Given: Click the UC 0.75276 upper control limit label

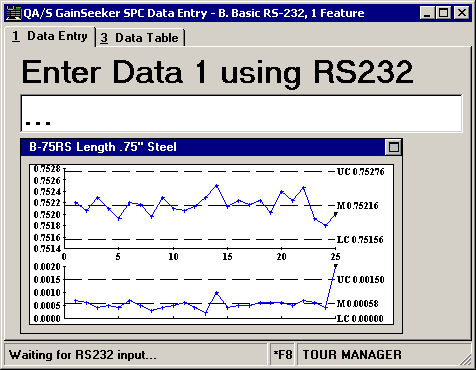Looking at the screenshot, I should [361, 172].
